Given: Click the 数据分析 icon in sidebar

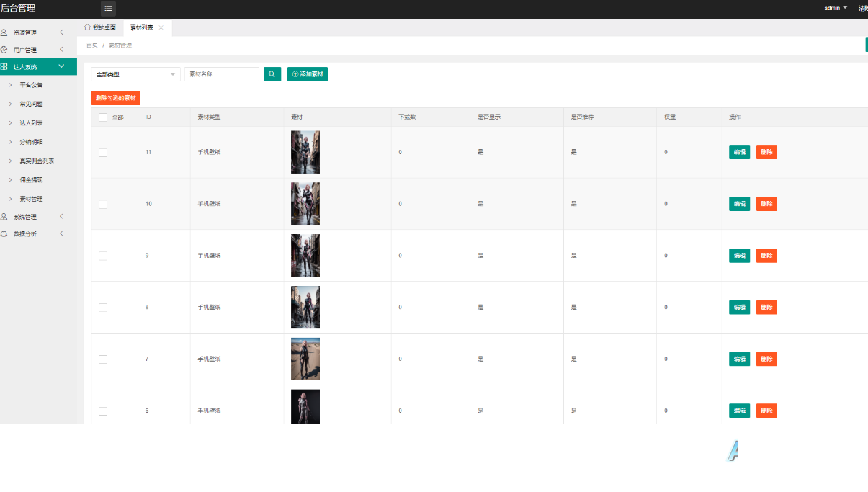Looking at the screenshot, I should (x=4, y=233).
